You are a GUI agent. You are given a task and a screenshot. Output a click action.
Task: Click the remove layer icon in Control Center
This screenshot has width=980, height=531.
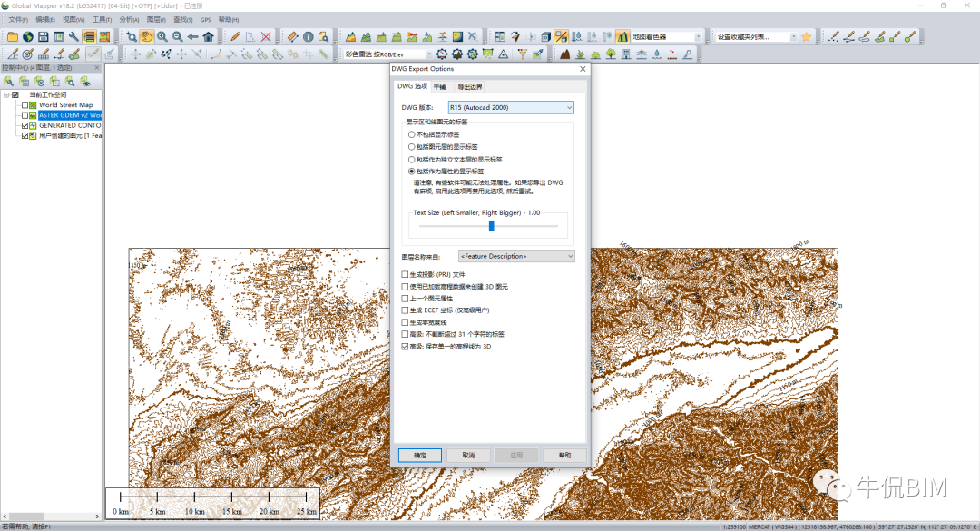[x=39, y=82]
